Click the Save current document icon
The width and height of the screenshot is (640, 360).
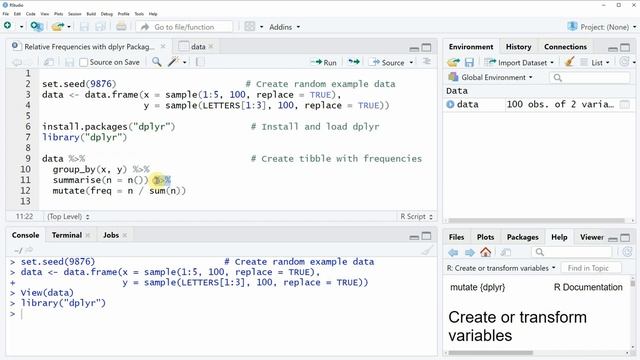84,27
